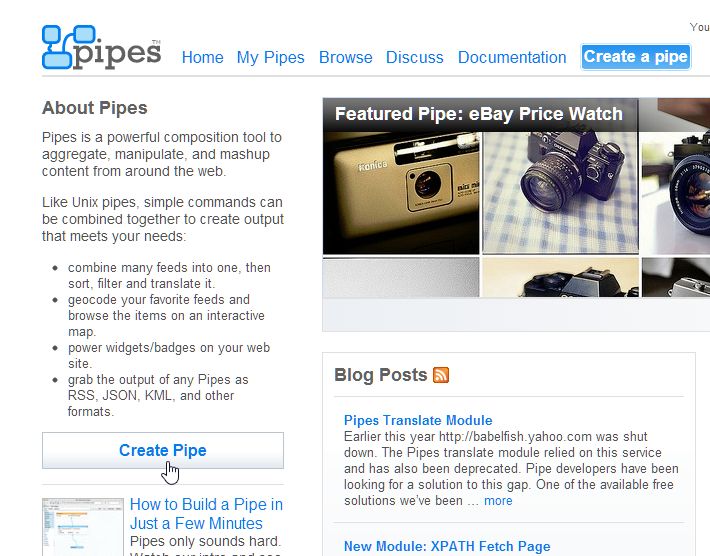Click the blue Create a pipe button
710x556 pixels.
click(635, 57)
